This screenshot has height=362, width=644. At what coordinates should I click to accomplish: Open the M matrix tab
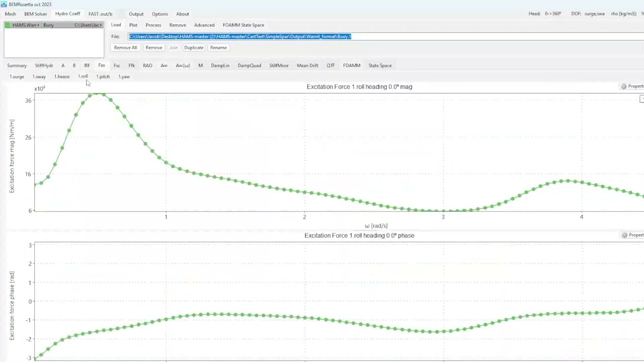coord(200,66)
